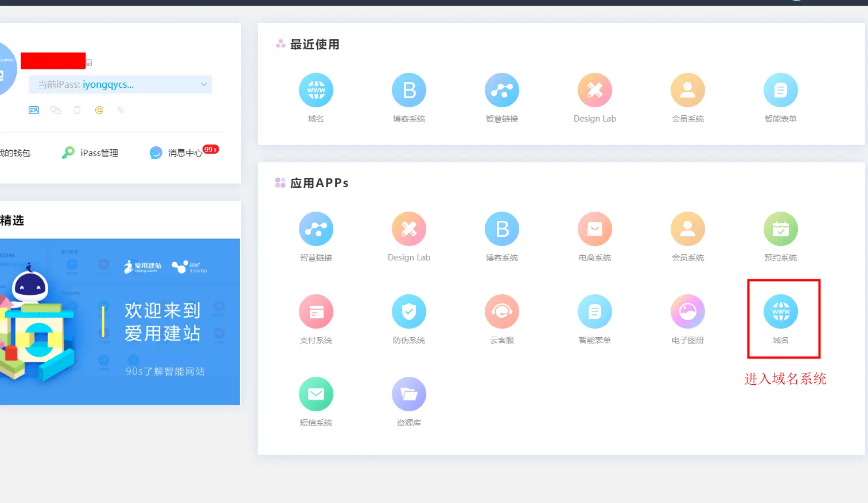
Task: 打开消息中心查看未读消息
Action: tap(181, 153)
